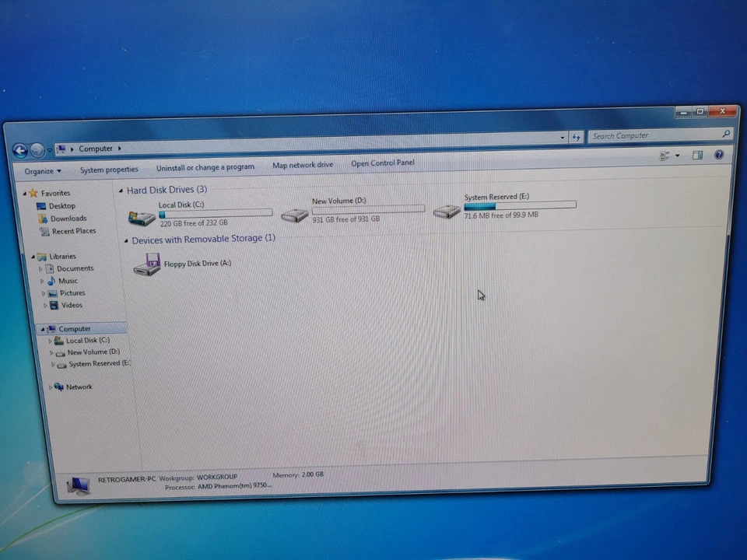Select System properties on the command bar
This screenshot has height=560, width=747.
click(109, 169)
